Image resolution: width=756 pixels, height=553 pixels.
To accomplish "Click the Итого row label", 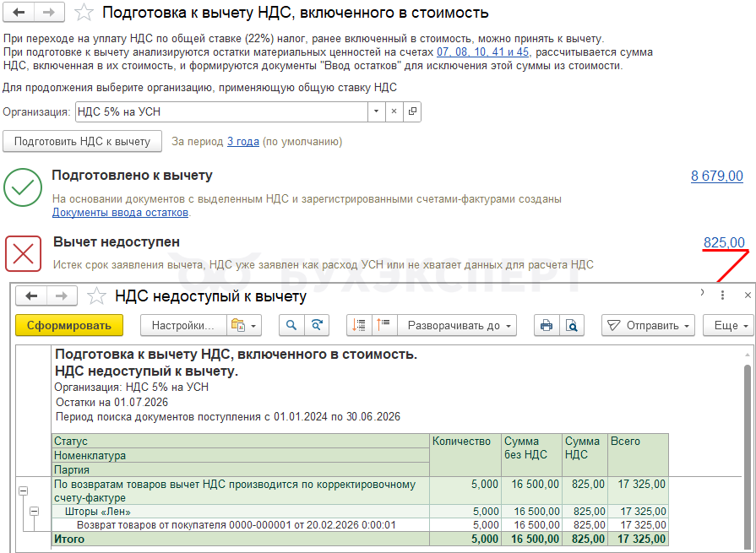I will tap(69, 539).
